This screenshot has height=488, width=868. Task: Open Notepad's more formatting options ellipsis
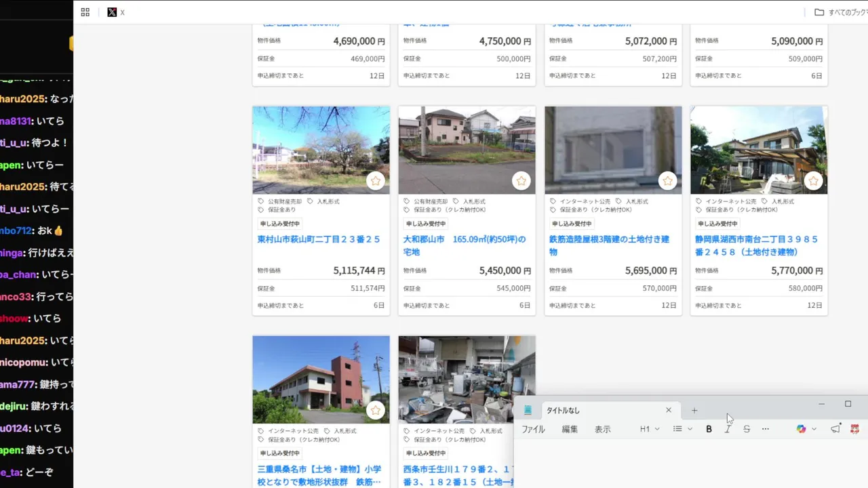766,429
